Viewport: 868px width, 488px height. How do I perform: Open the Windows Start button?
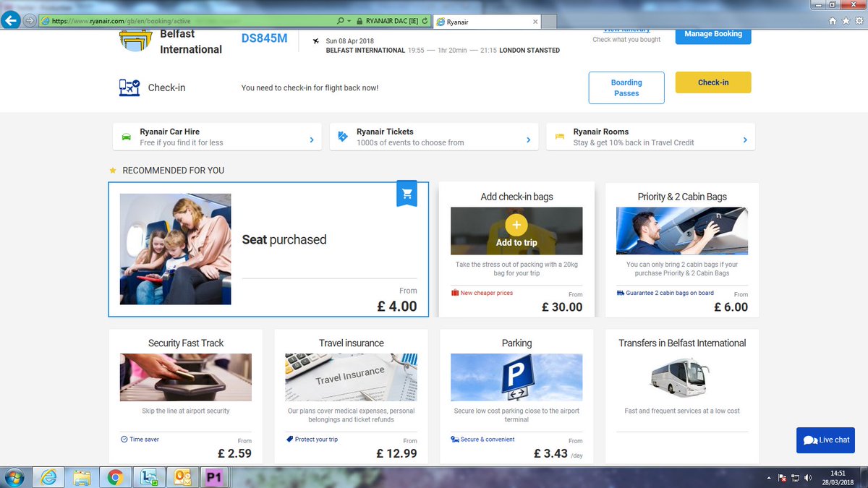click(x=14, y=476)
